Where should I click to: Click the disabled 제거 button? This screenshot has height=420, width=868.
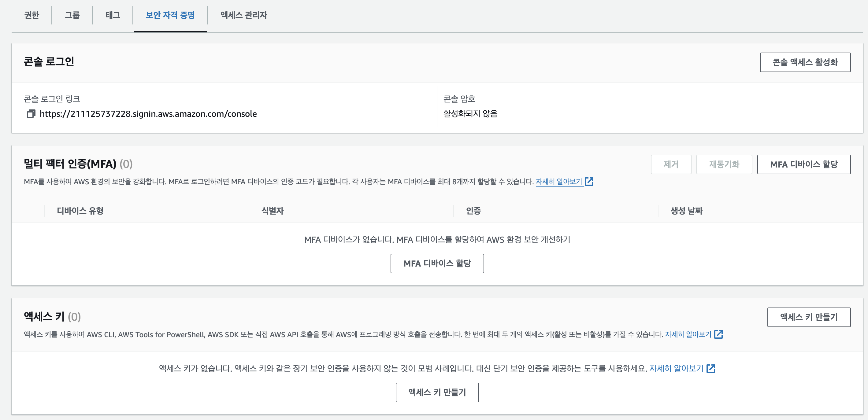point(671,164)
